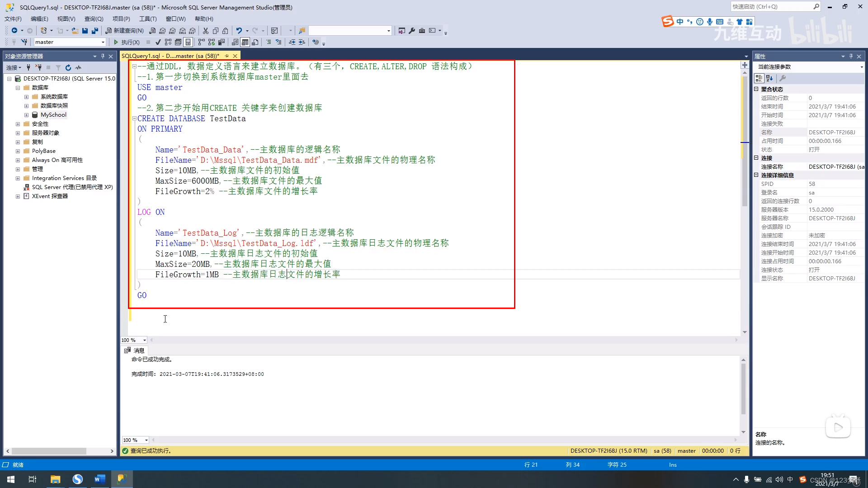Click the 执行(X) execute button
This screenshot has height=488, width=868.
[126, 42]
